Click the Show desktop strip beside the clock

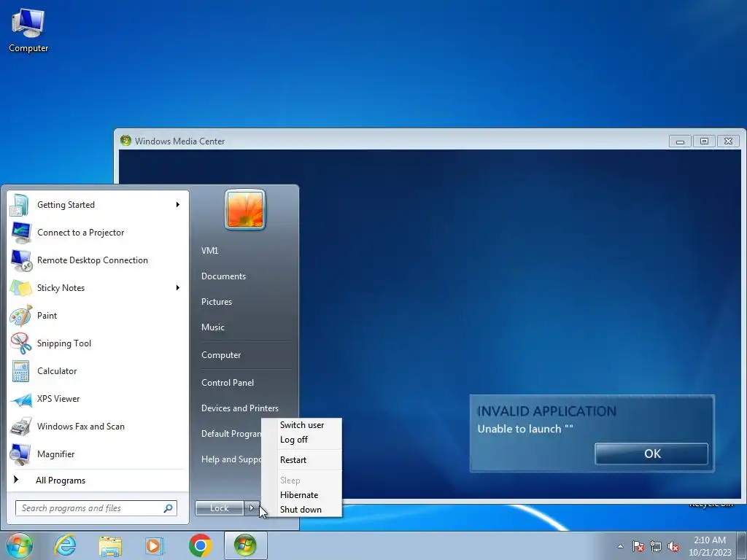pos(742,545)
